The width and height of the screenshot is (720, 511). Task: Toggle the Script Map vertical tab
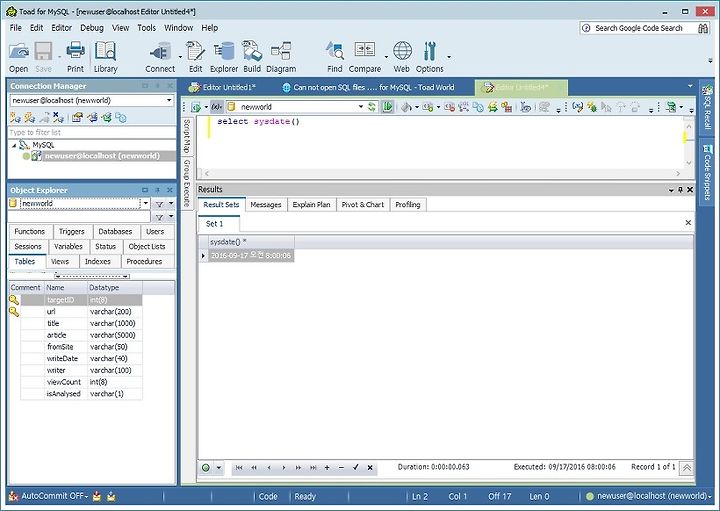coord(187,136)
